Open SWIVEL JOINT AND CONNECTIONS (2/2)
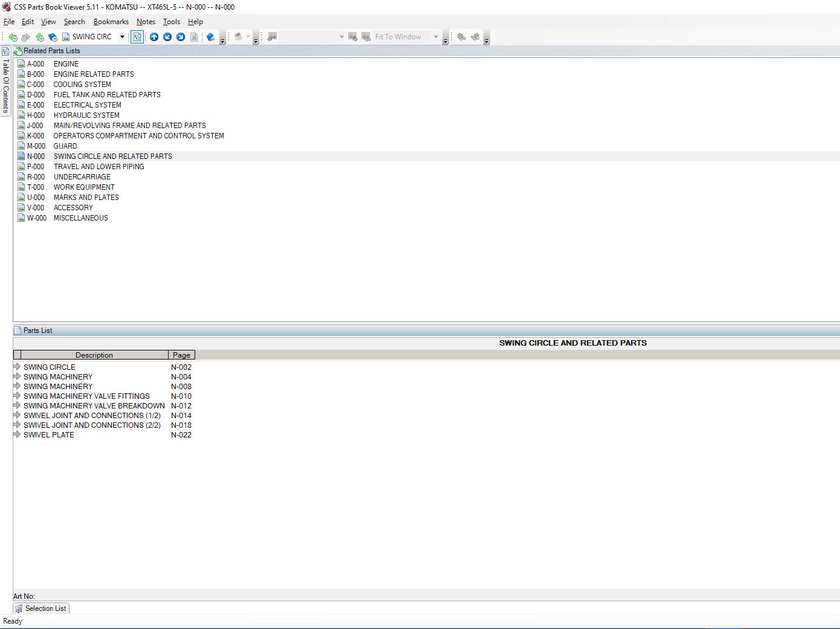The height and width of the screenshot is (629, 840). click(103, 425)
